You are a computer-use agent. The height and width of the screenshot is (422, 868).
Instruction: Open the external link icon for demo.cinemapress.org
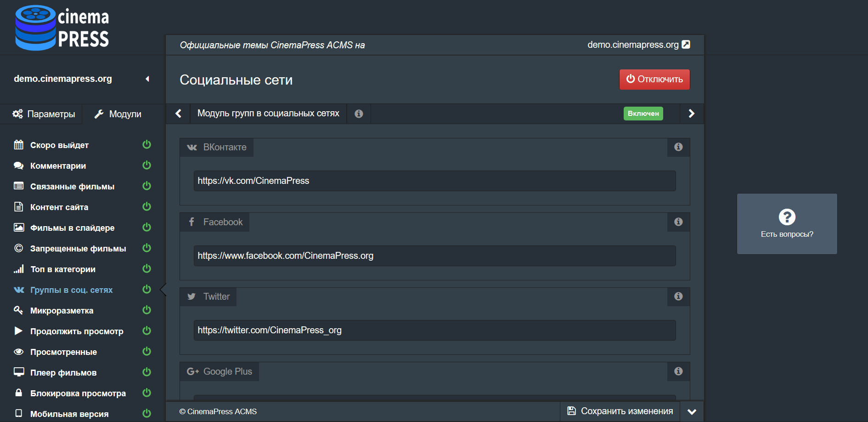coord(686,45)
